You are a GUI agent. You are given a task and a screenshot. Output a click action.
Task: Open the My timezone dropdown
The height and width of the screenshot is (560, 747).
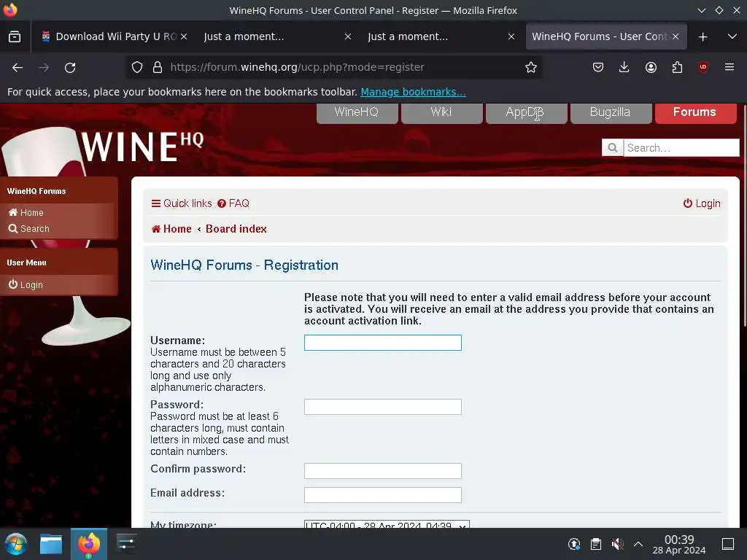[387, 525]
